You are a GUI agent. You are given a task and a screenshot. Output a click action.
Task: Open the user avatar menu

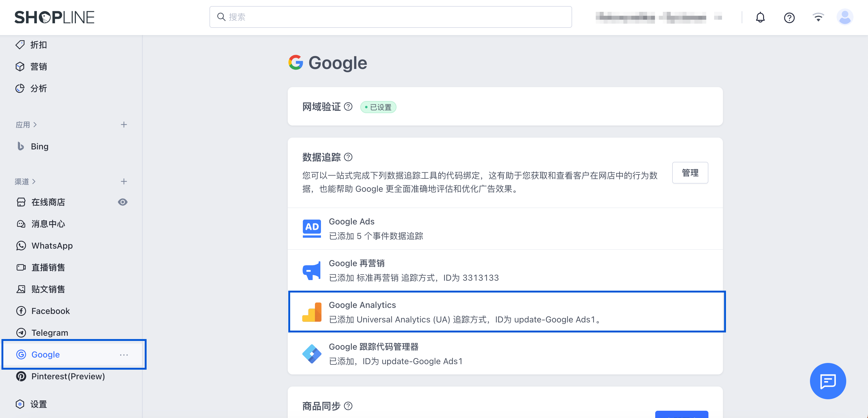pos(845,17)
